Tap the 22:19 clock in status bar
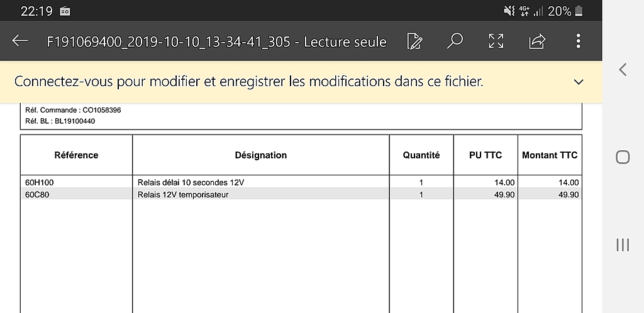 (x=36, y=11)
